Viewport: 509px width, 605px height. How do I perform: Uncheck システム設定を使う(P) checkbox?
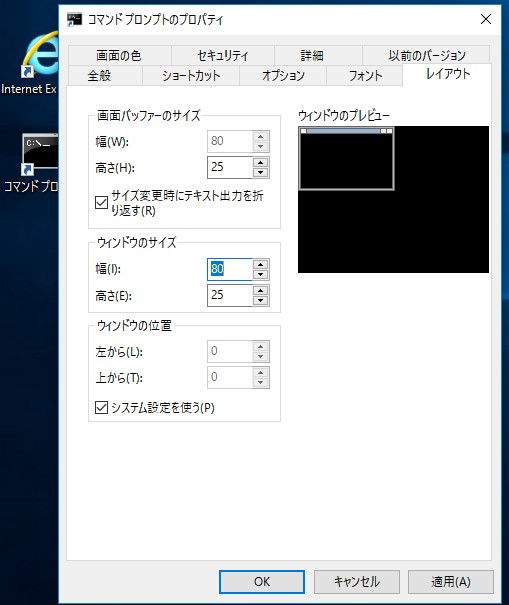pyautogui.click(x=101, y=407)
